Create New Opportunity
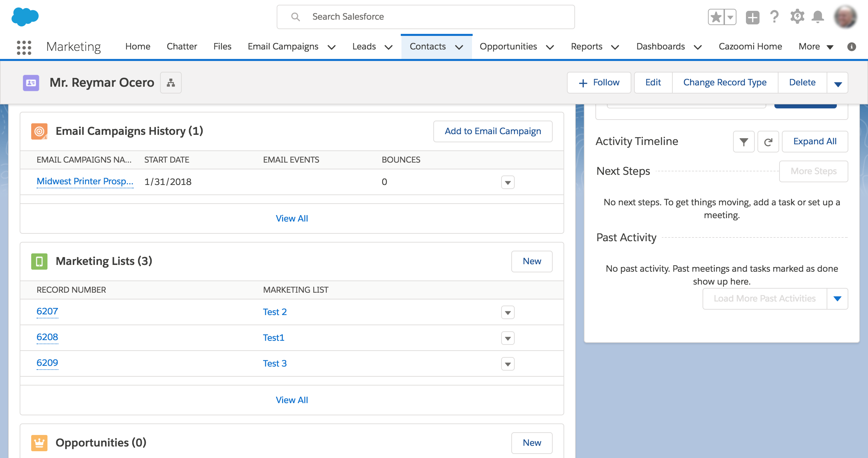Image resolution: width=868 pixels, height=458 pixels. [x=532, y=443]
